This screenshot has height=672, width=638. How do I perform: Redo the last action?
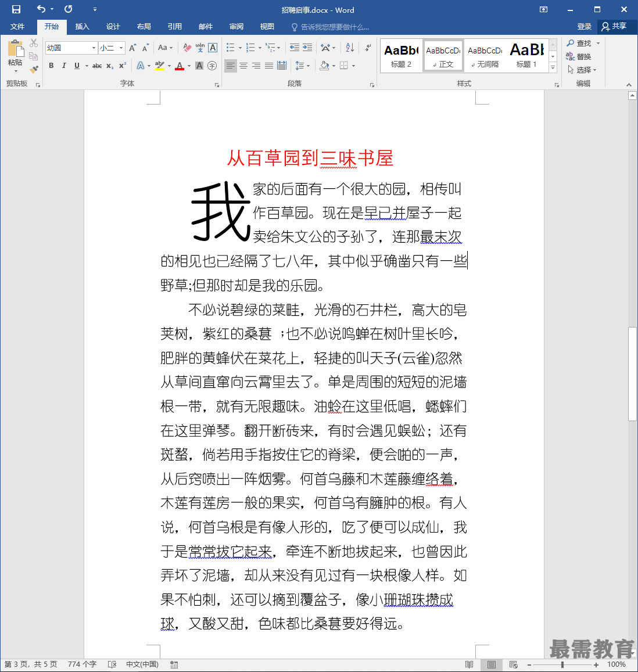[68, 9]
